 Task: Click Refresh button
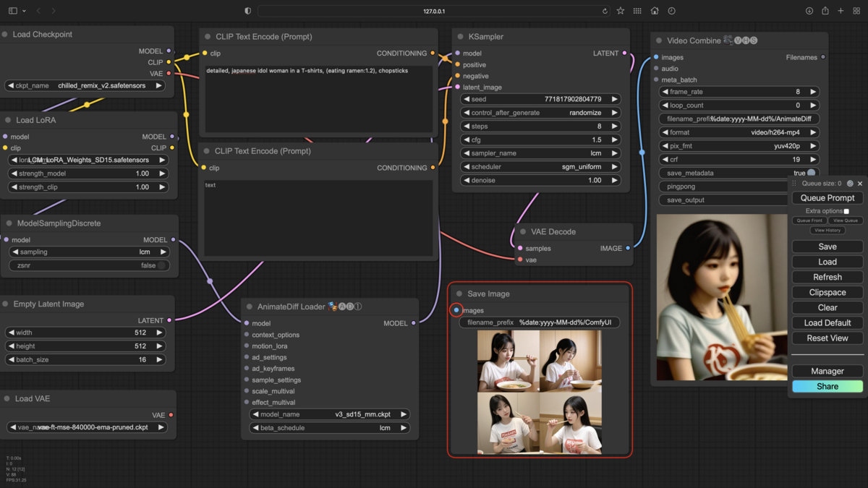pos(827,277)
